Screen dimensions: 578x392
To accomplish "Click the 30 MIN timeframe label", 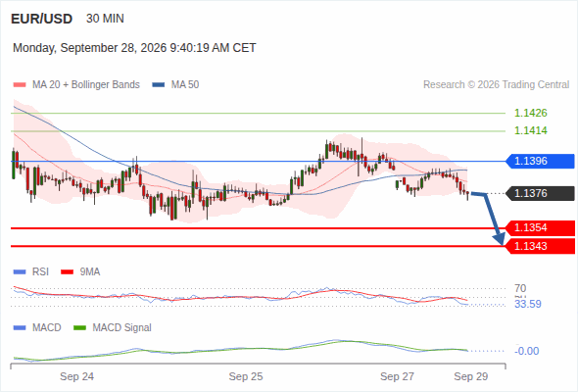I will click(105, 19).
